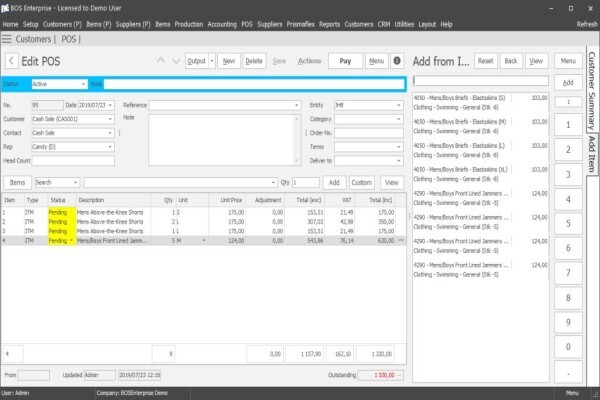
Task: Switch to the Customer Summary side tab
Action: pos(592,90)
